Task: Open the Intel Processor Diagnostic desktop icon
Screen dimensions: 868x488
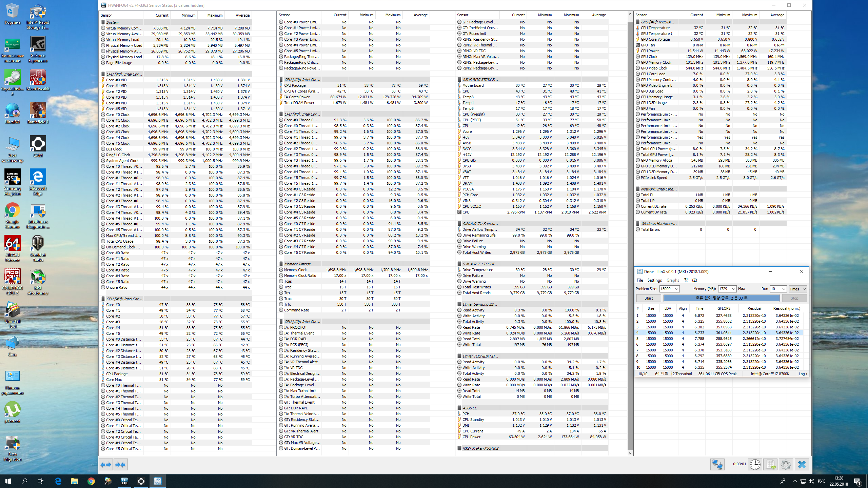Action: [38, 216]
